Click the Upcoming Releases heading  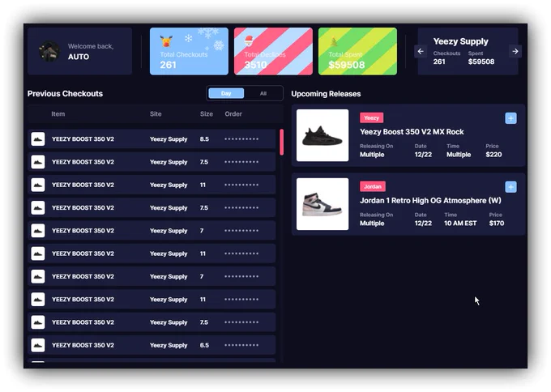point(326,94)
